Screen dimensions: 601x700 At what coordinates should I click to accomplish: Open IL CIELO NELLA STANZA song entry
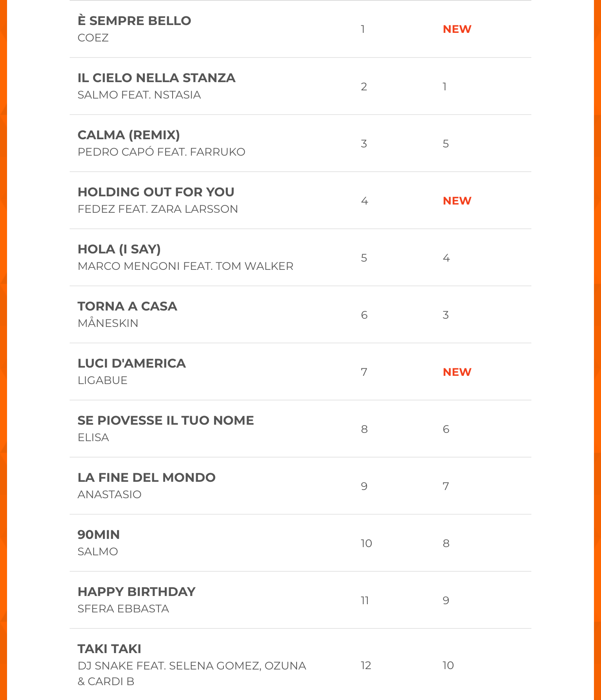(x=157, y=78)
